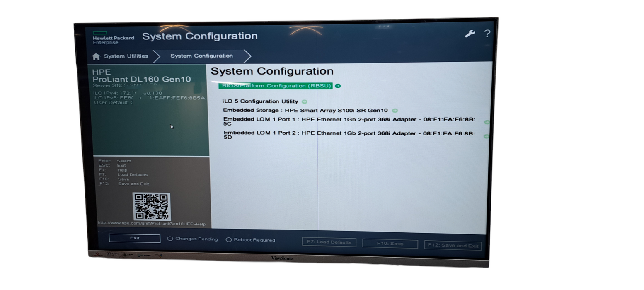Click the System Configuration page heading

[x=272, y=71]
